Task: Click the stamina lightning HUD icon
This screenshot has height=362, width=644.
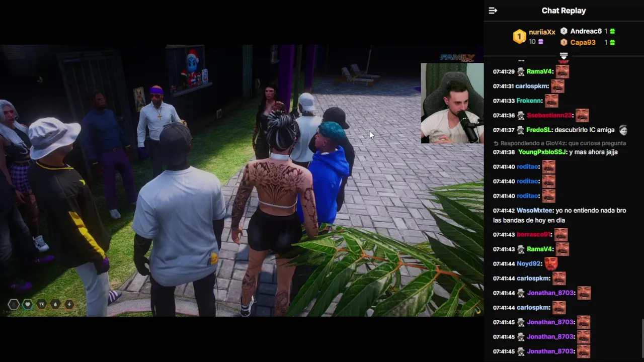Action: click(x=69, y=304)
